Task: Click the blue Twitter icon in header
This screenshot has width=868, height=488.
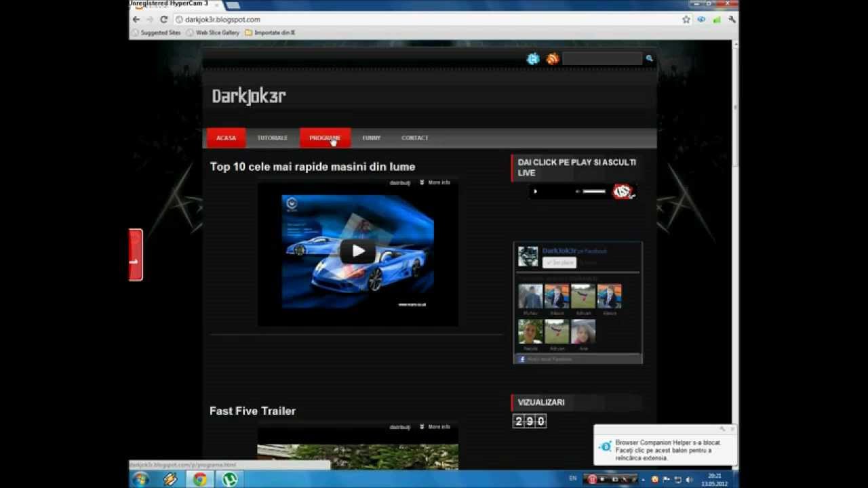Action: tap(533, 59)
